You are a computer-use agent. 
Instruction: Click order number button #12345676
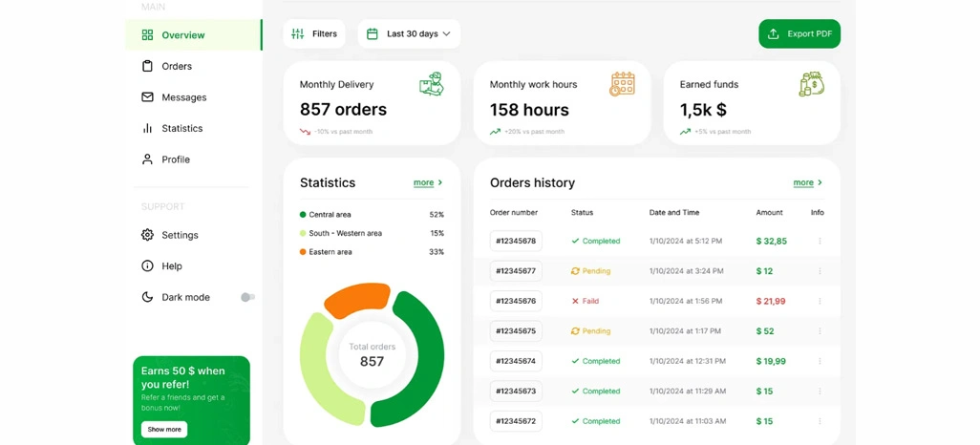point(516,301)
